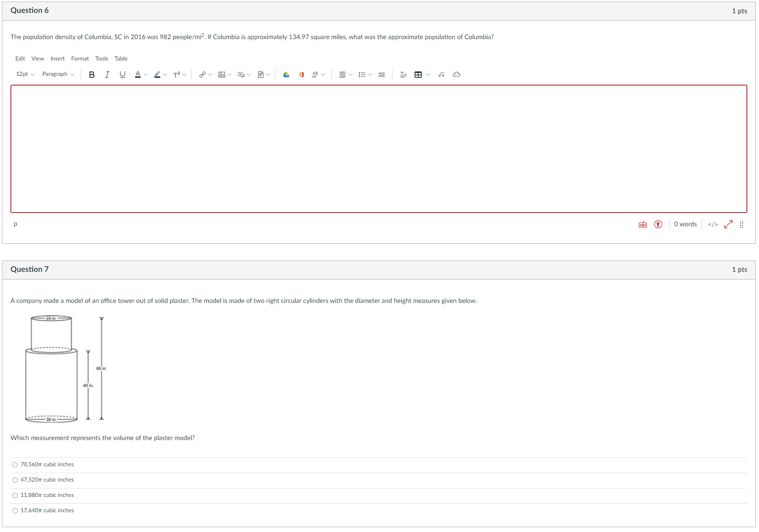Switch to the HTML code editor view
Image resolution: width=759 pixels, height=532 pixels.
(x=713, y=224)
